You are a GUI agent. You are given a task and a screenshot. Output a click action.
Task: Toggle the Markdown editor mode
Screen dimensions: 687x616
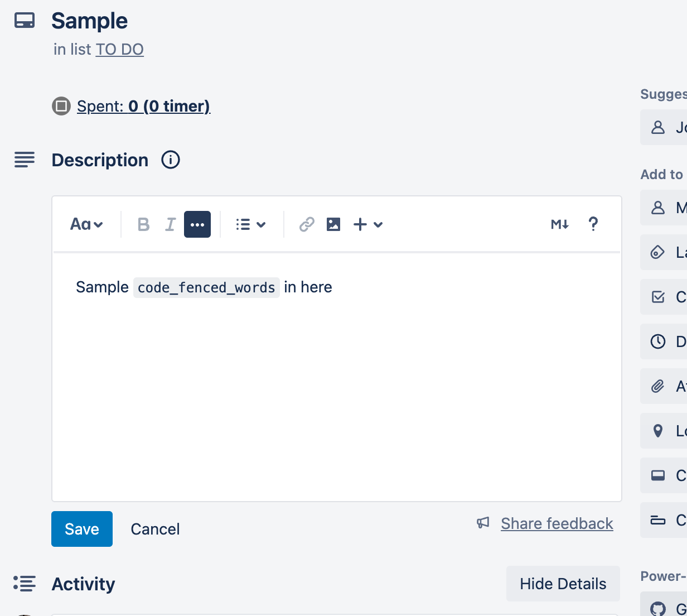[560, 224]
